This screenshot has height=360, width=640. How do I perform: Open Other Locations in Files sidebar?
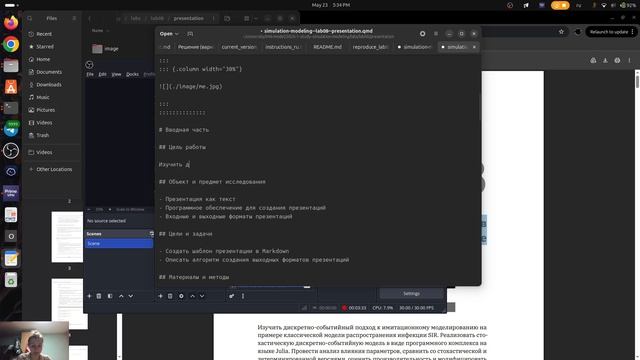pyautogui.click(x=53, y=169)
